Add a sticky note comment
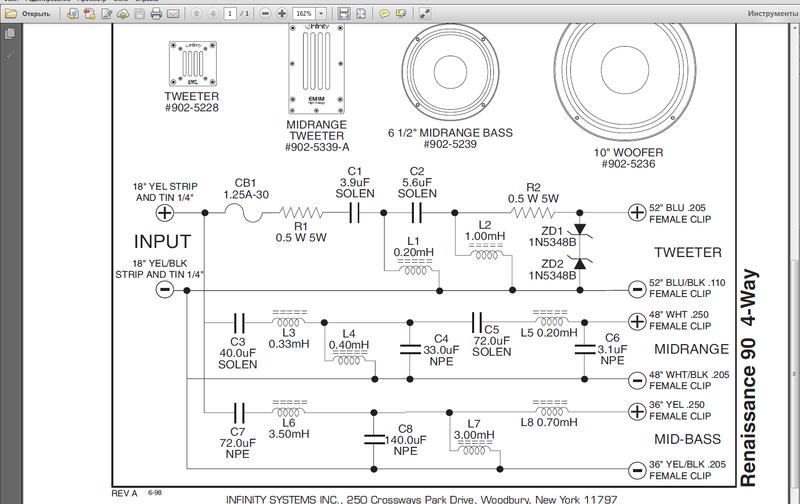Viewport: 800px width, 504px height. tap(384, 14)
